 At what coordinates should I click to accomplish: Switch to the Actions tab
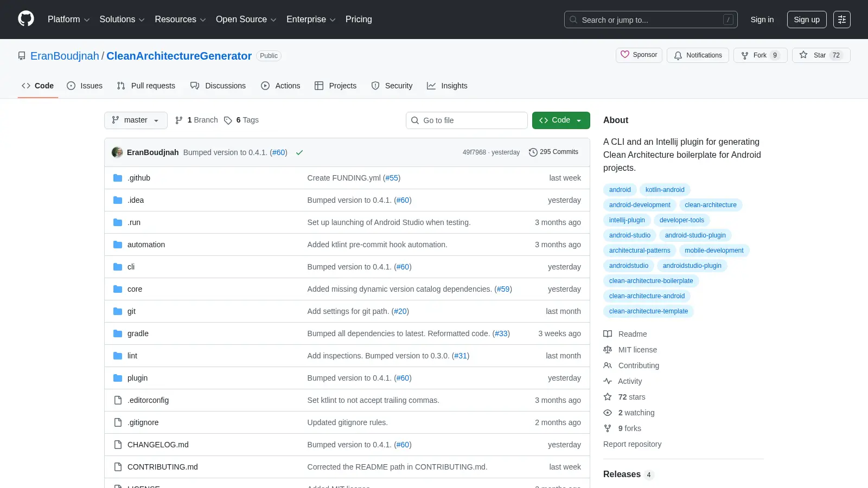tap(280, 86)
